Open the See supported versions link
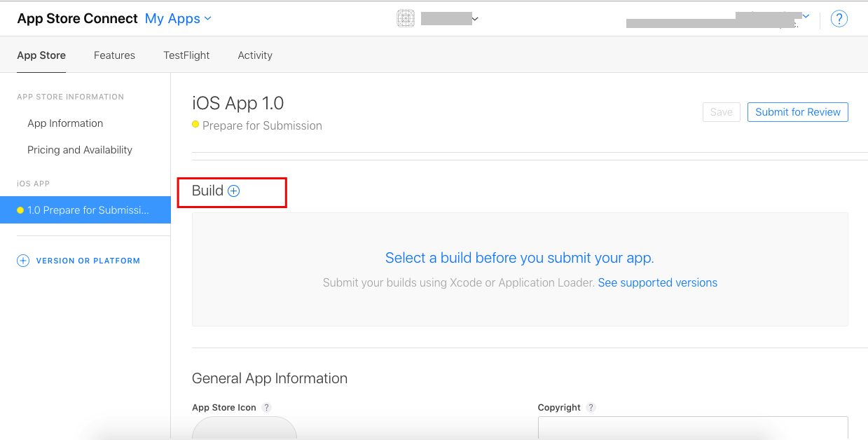This screenshot has width=868, height=440. pos(658,283)
